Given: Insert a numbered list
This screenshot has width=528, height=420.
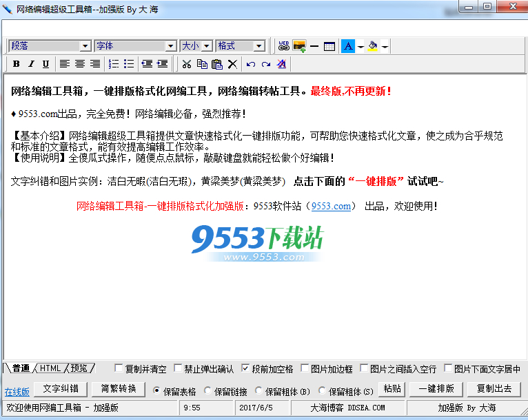Looking at the screenshot, I should 114,64.
